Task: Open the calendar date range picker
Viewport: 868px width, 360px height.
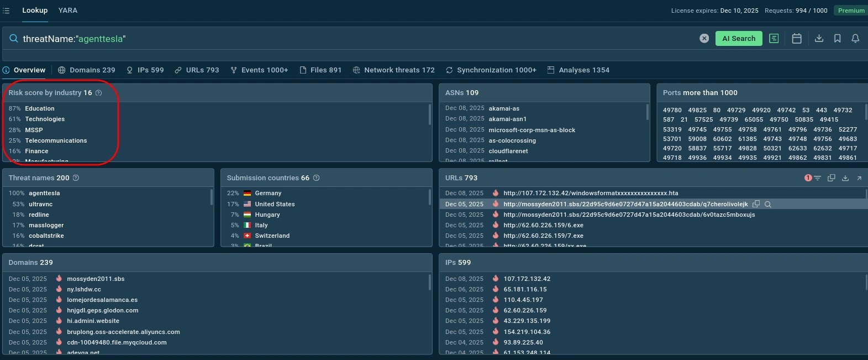Action: point(796,39)
